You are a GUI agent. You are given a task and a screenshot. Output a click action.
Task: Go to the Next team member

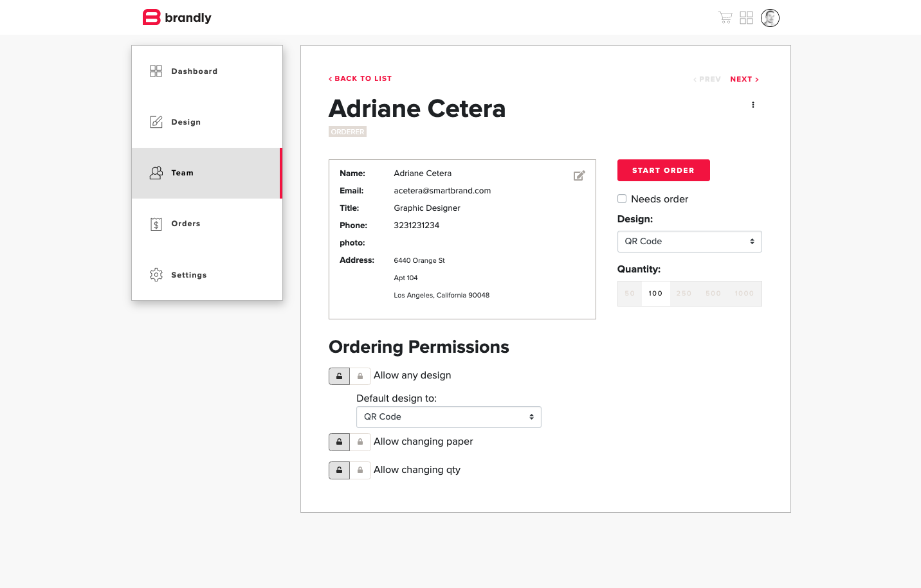coord(744,79)
